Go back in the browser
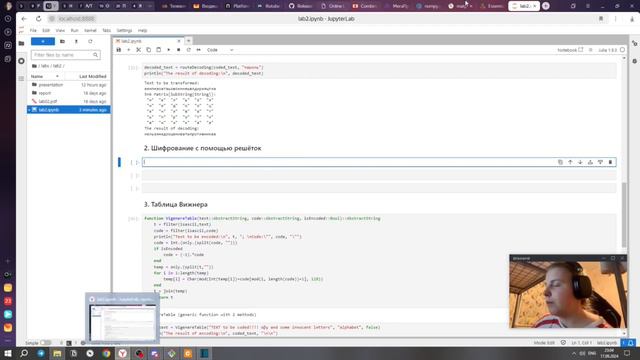 point(24,19)
